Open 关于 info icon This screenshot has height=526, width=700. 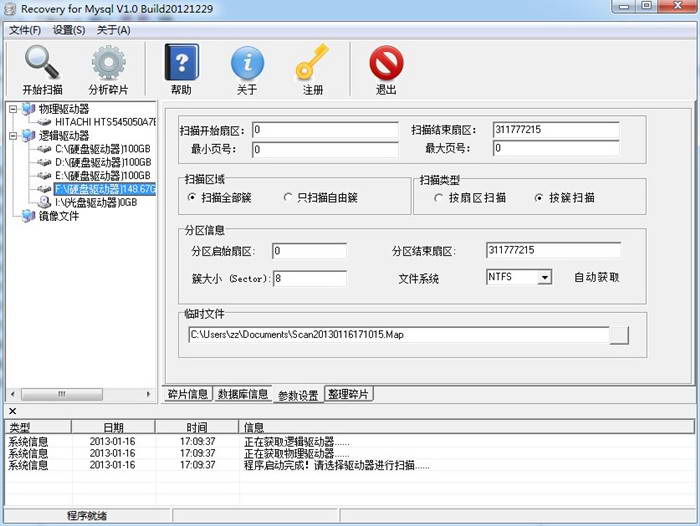pos(247,63)
